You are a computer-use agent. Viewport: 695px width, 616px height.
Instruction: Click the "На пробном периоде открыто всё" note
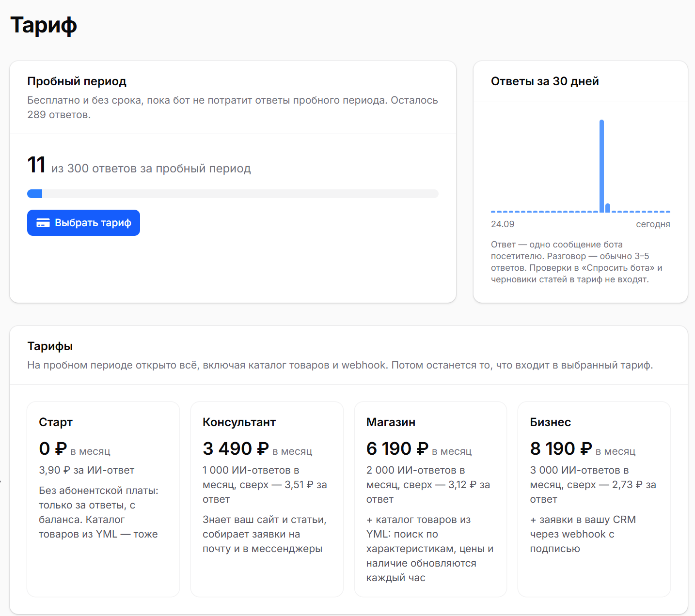point(340,365)
